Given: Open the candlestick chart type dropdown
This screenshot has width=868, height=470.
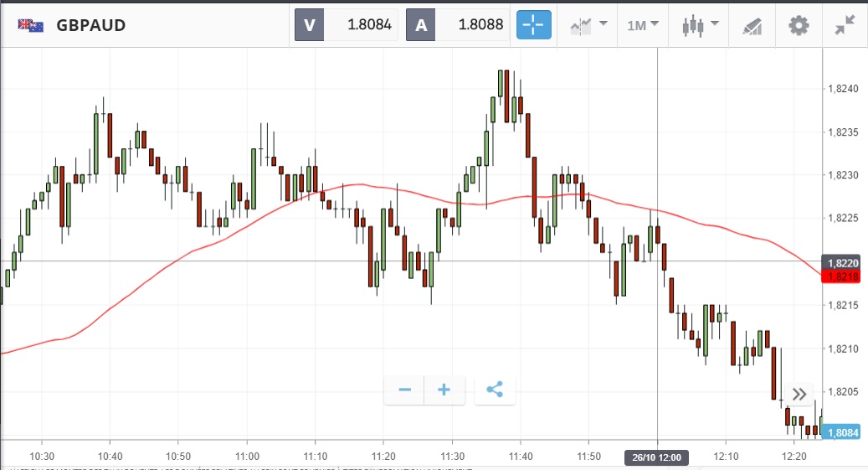Looking at the screenshot, I should (x=701, y=25).
